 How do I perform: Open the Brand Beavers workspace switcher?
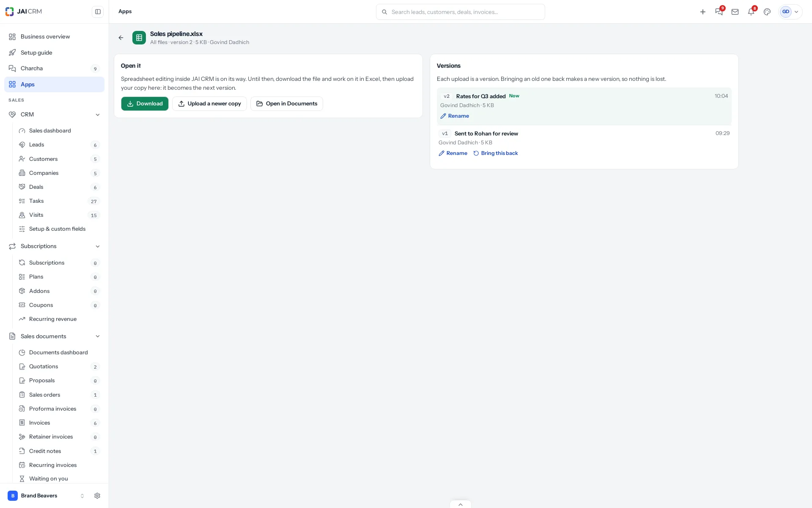point(46,496)
